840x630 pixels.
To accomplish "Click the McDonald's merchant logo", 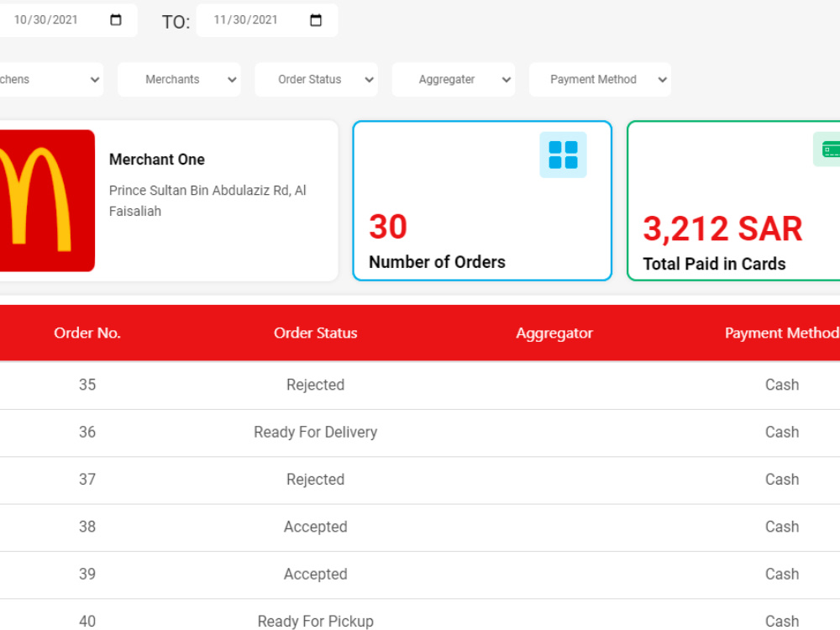I will click(47, 201).
